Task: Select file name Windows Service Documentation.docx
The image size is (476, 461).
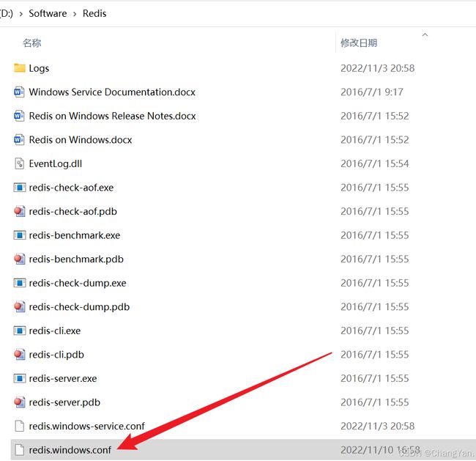Action: (112, 92)
